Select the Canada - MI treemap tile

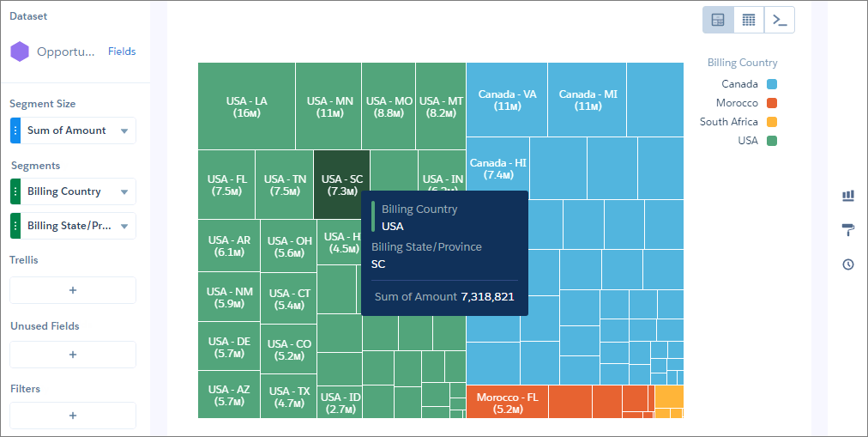click(588, 100)
